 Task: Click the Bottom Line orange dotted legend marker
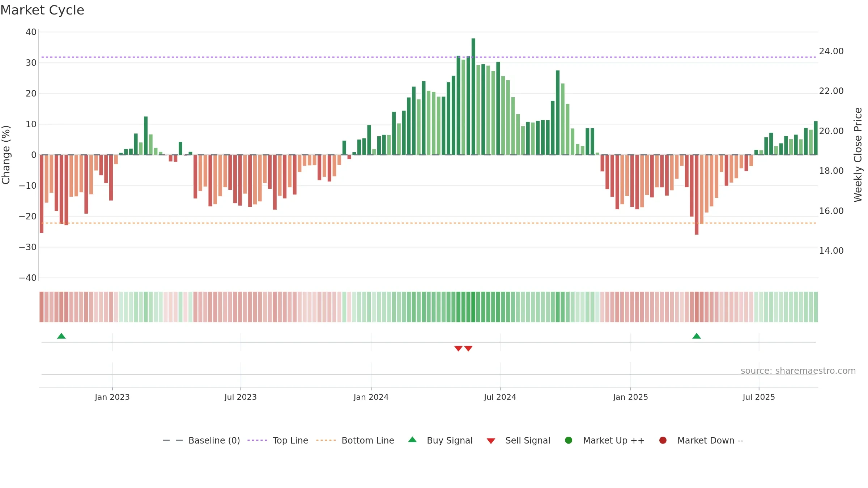coord(326,440)
